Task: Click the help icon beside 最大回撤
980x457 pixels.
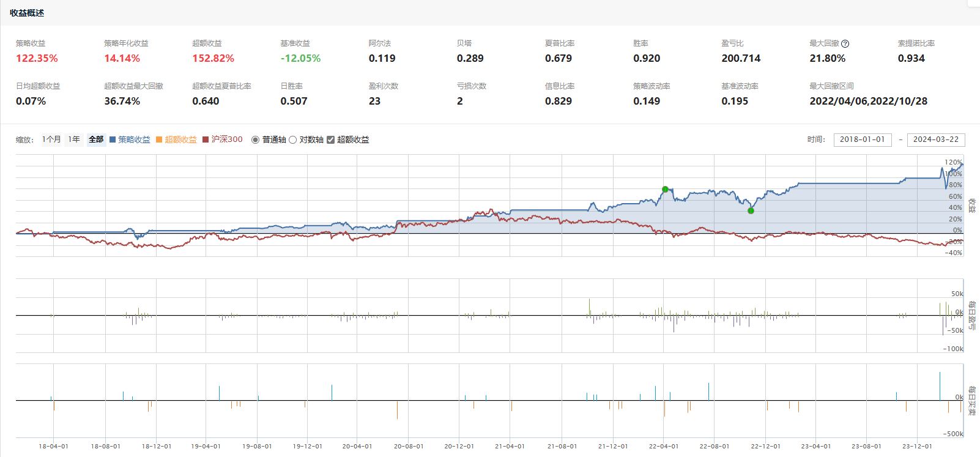Action: pos(845,43)
